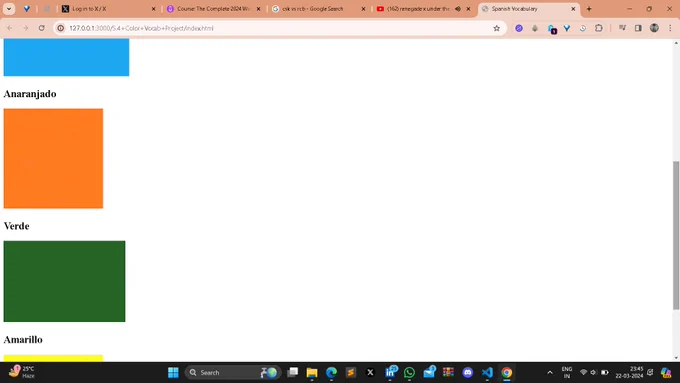Go back to the previous page
The width and height of the screenshot is (680, 383).
pos(10,28)
